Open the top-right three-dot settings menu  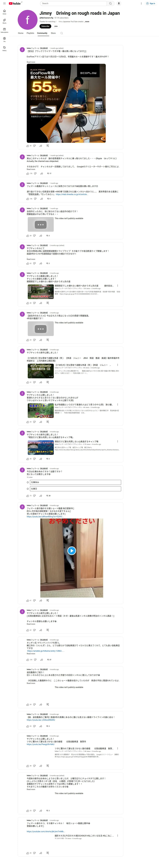coord(141,3)
